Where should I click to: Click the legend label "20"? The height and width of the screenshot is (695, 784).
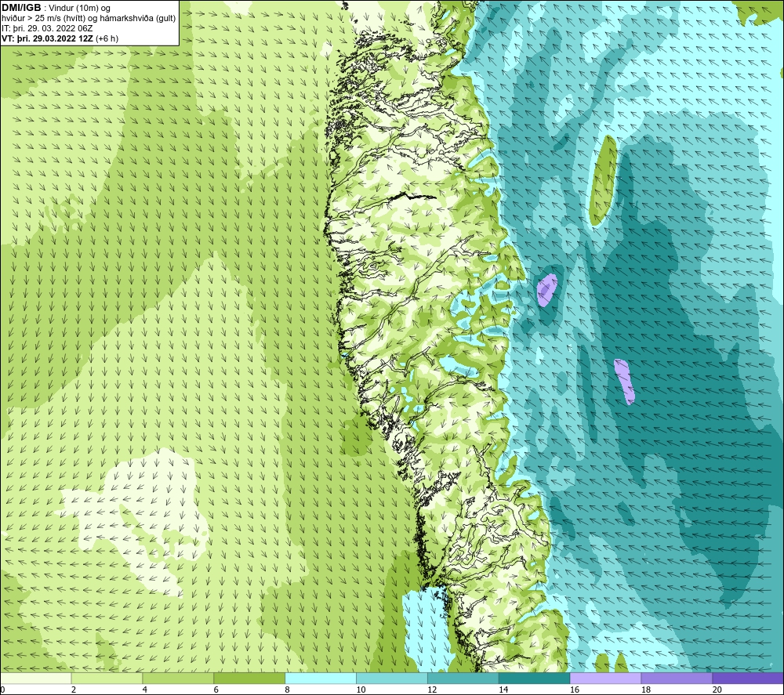pos(717,690)
